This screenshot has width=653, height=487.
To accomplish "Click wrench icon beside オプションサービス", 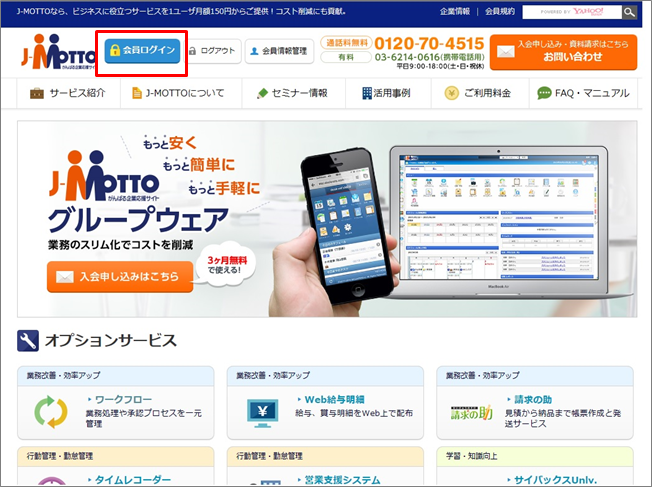I will [28, 341].
